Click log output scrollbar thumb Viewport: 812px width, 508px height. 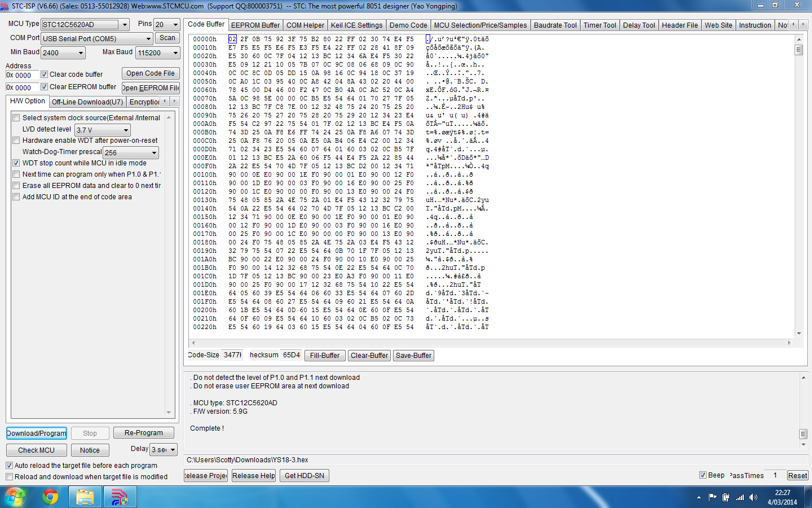(803, 434)
